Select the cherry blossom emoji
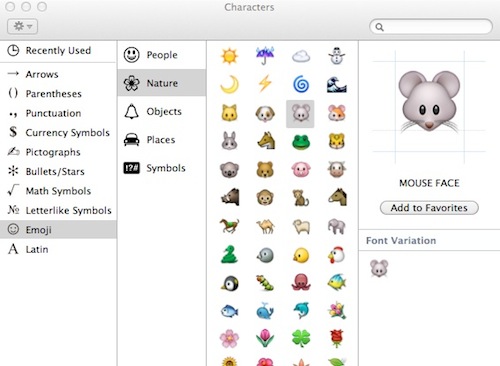The height and width of the screenshot is (366, 500). tap(229, 339)
